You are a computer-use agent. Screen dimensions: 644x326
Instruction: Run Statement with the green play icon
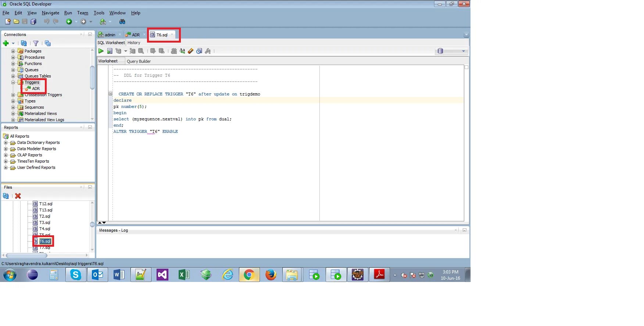click(x=101, y=51)
